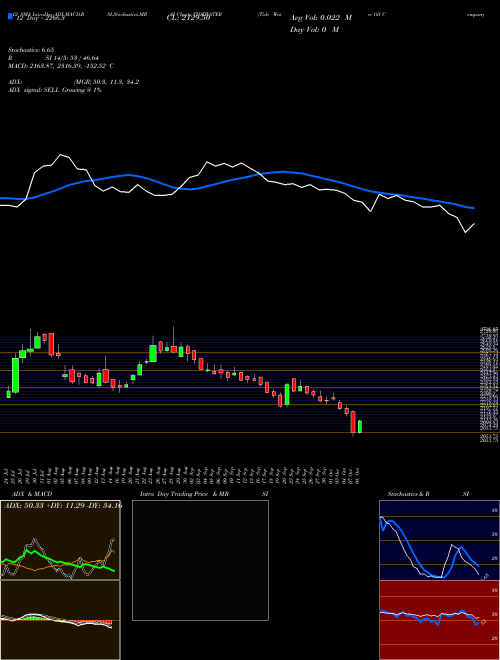Select the 'Avg Vol: 0.022 M' text
Image resolution: width=500 pixels, height=660 pixels.
coord(321,18)
